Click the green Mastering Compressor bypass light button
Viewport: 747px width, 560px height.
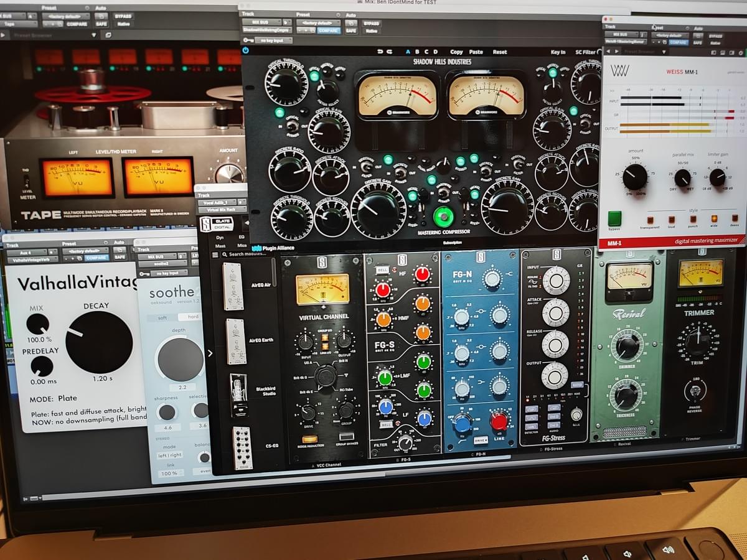click(x=443, y=217)
